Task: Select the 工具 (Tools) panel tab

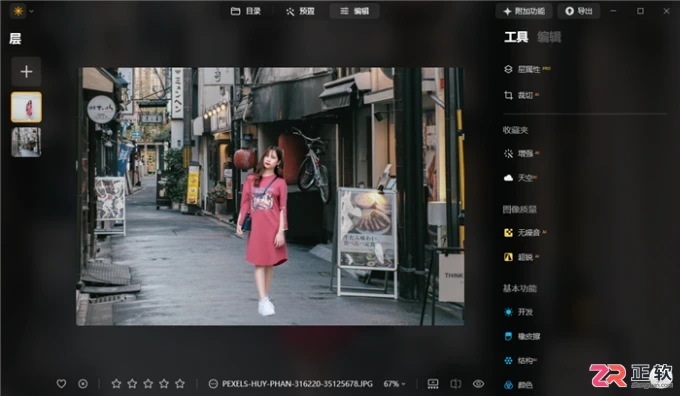Action: click(516, 37)
